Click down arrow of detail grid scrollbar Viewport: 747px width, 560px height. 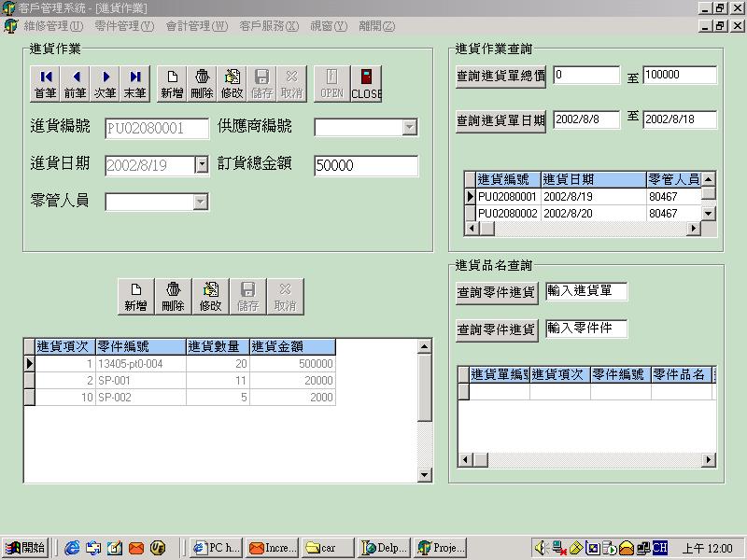(x=425, y=475)
